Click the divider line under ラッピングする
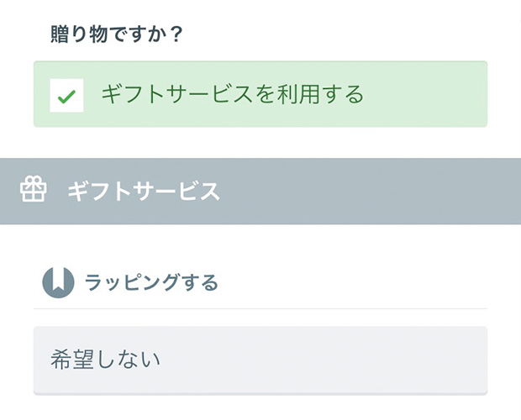Screen dimensions: 521x420 [260, 308]
